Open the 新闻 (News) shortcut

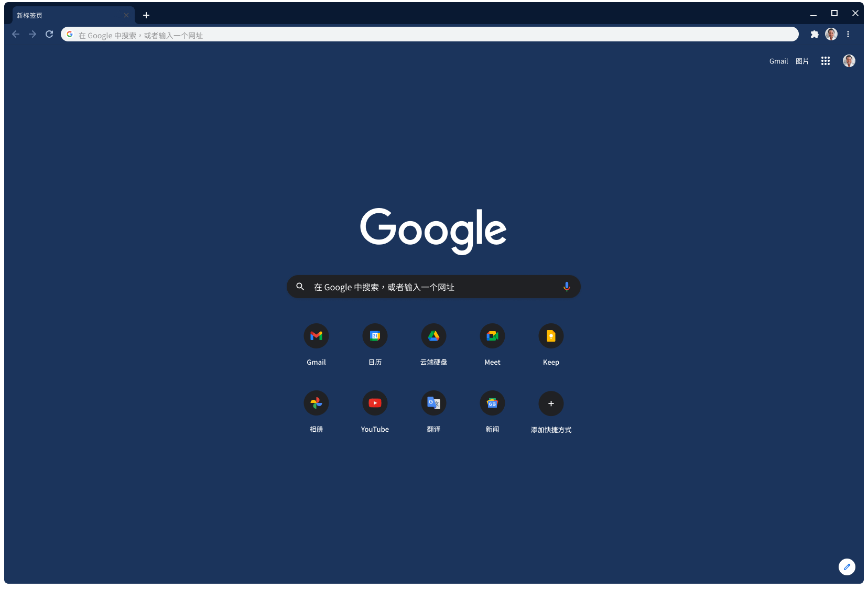coord(492,403)
